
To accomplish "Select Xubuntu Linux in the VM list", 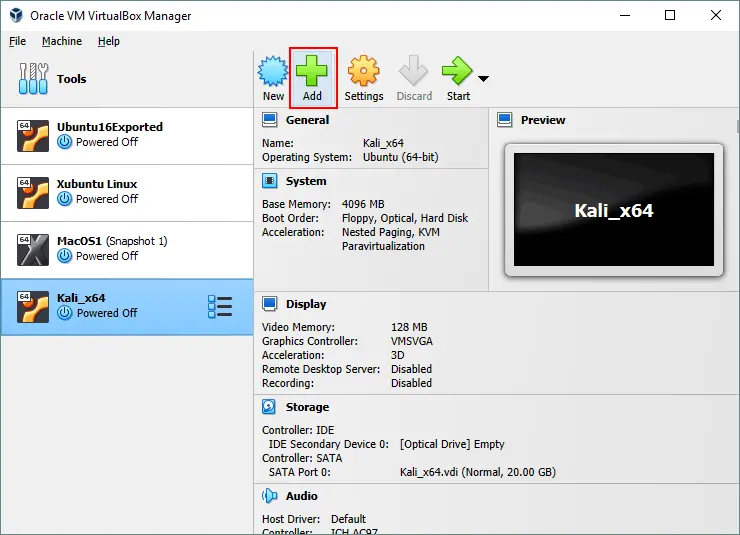I will (127, 193).
